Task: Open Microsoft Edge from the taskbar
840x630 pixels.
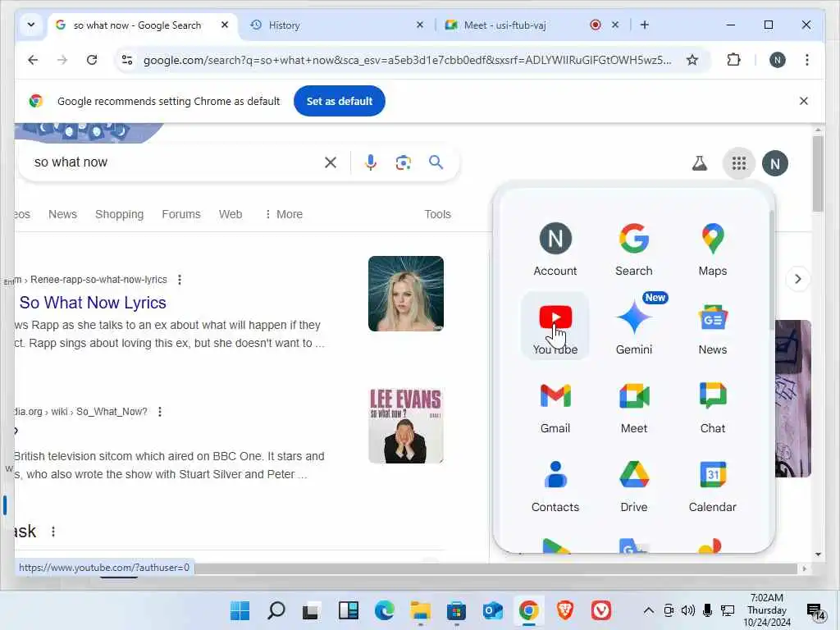Action: [x=385, y=610]
